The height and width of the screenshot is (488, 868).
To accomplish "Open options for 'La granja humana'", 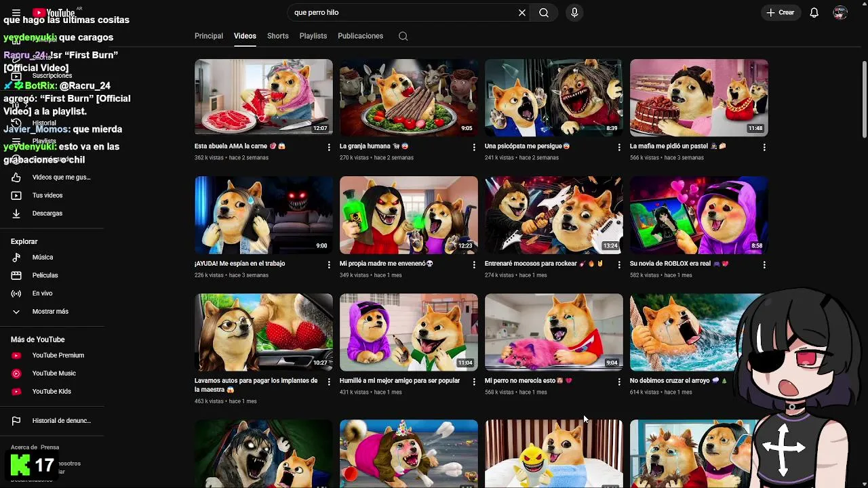I will click(474, 147).
